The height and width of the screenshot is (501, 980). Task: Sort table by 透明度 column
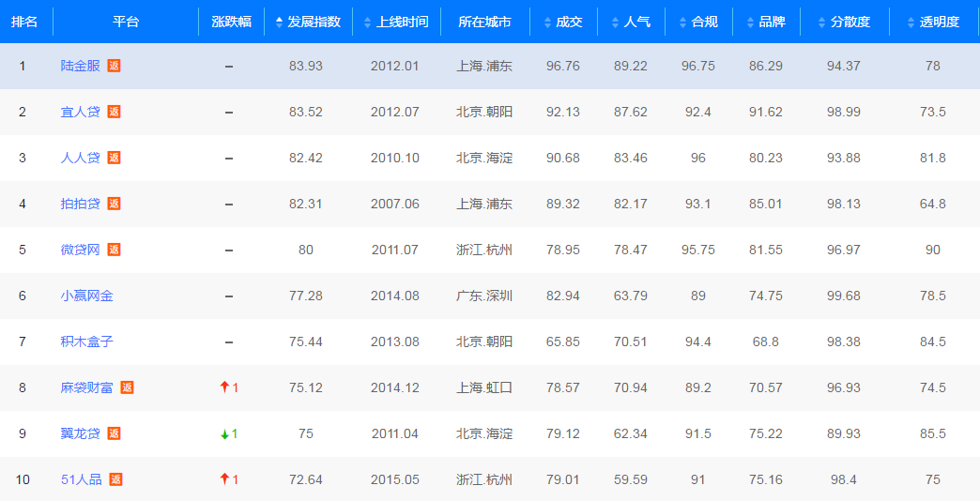tap(933, 22)
